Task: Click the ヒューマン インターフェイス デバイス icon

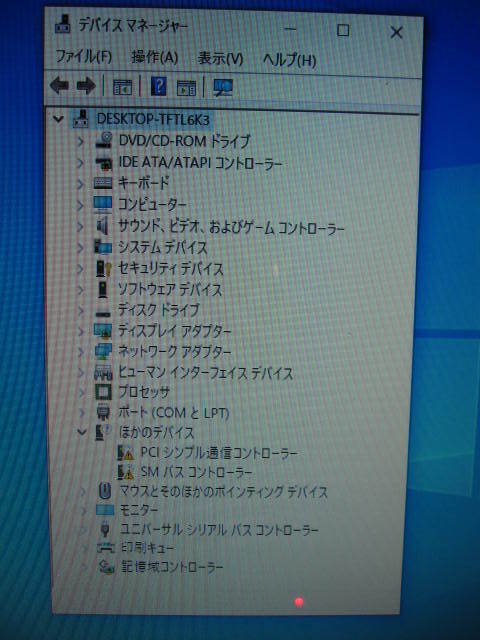Action: point(103,372)
